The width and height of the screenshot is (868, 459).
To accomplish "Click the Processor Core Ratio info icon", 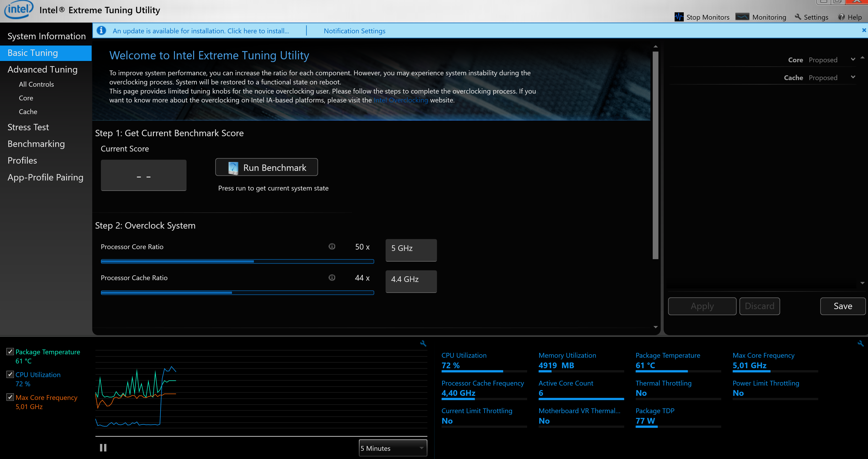I will [x=332, y=247].
